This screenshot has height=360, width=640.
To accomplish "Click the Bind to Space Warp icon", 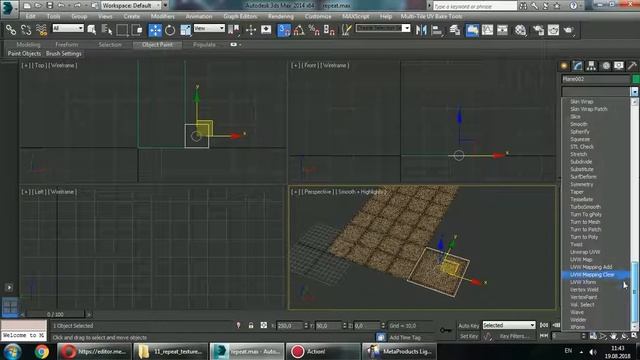I will tap(41, 30).
